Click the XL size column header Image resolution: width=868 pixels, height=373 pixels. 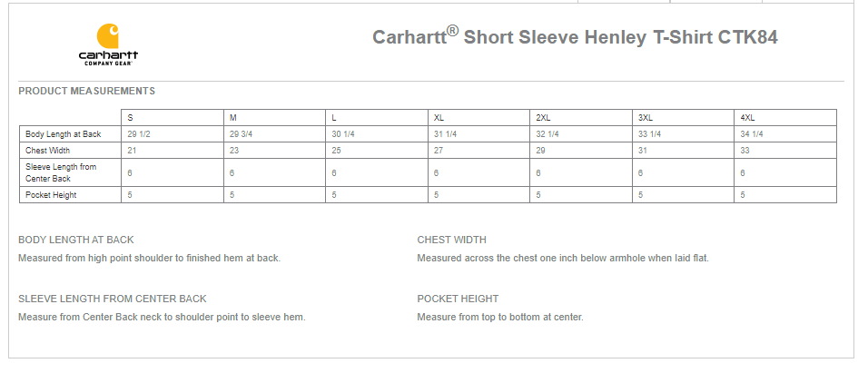click(439, 118)
